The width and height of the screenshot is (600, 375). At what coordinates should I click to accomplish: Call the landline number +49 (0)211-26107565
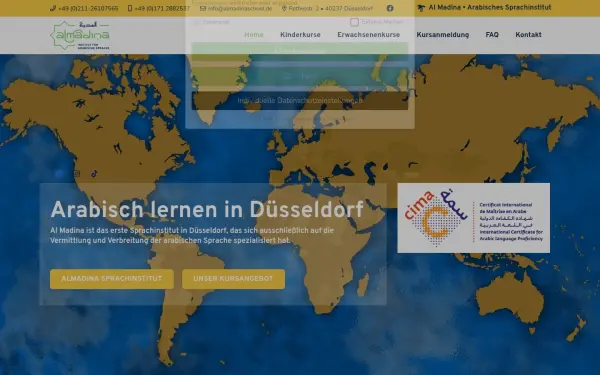click(x=88, y=8)
